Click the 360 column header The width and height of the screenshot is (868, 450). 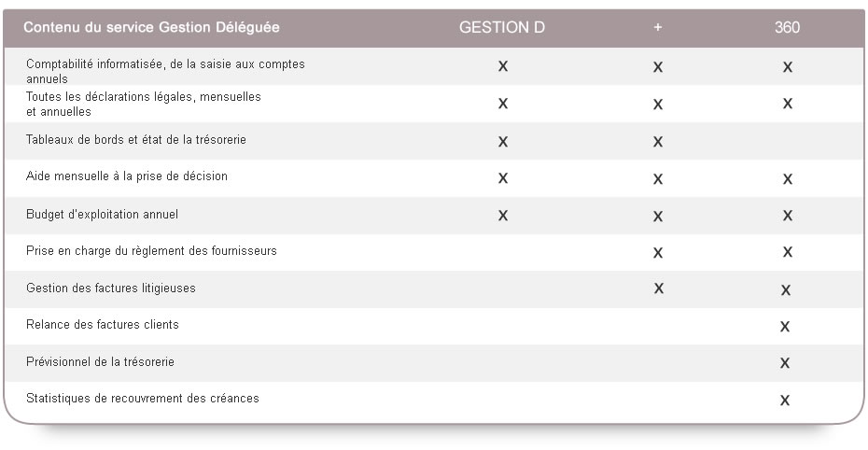(787, 27)
